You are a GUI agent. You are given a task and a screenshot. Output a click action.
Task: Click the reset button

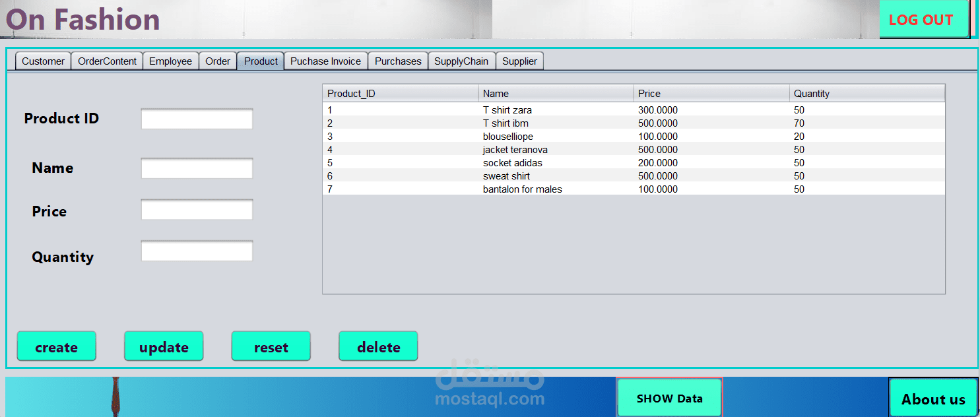(x=271, y=346)
